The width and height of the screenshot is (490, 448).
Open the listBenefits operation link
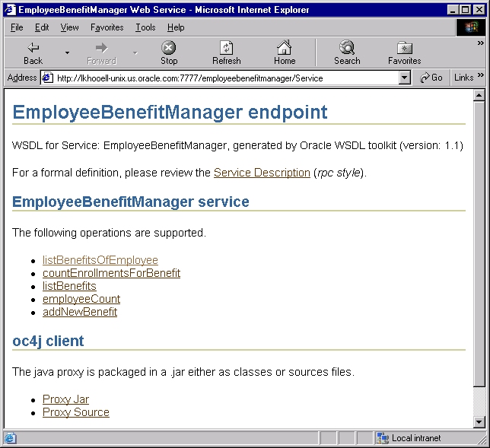pos(69,286)
